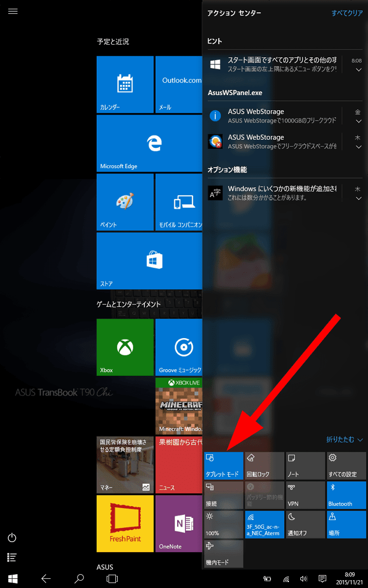368x588 pixels.
Task: Click the ゲームとエンターテイメント group heading
Action: 129,304
